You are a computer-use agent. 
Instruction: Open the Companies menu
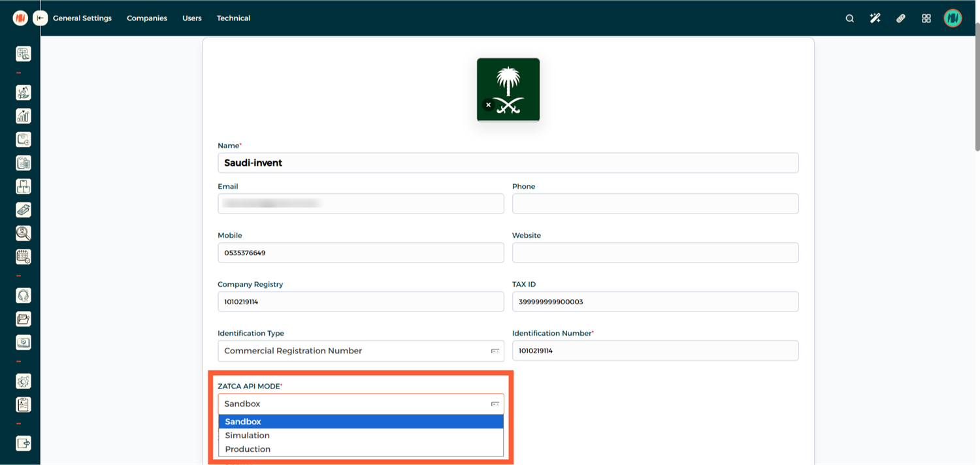[x=147, y=18]
